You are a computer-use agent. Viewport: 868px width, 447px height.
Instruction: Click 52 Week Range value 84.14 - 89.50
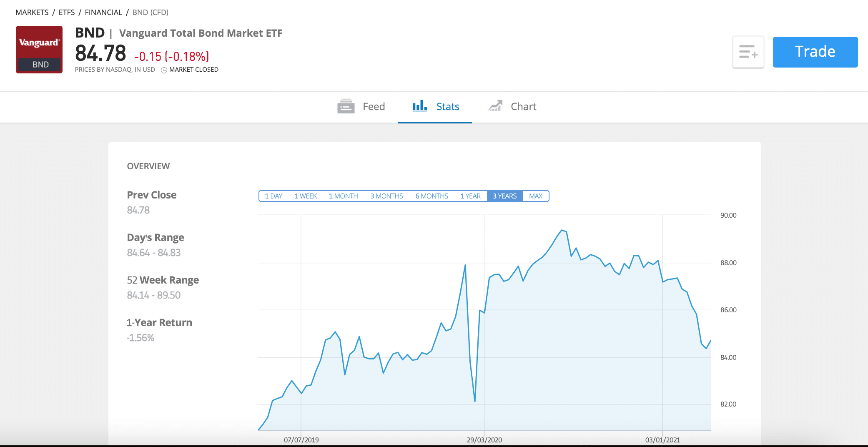point(153,295)
